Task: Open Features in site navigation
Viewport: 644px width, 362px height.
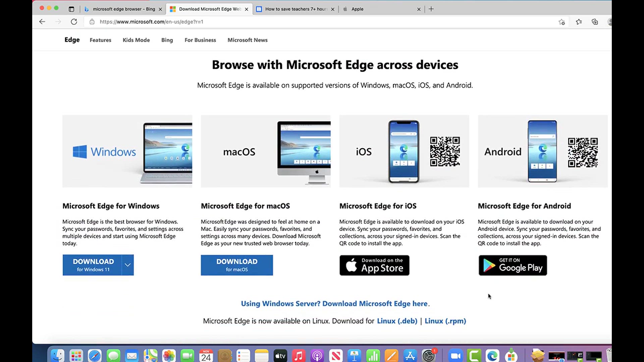Action: point(100,40)
